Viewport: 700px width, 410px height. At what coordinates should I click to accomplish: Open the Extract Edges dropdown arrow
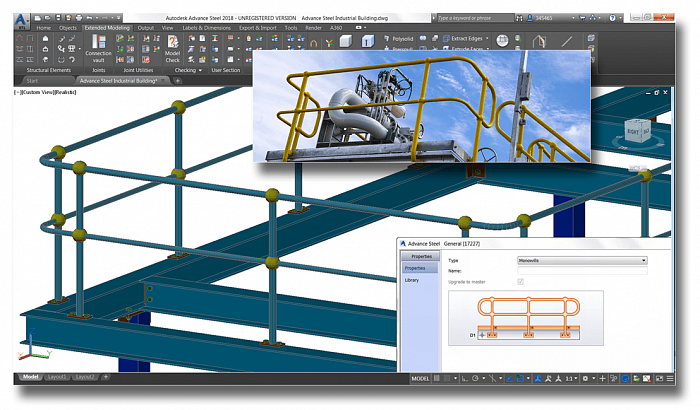tap(487, 38)
